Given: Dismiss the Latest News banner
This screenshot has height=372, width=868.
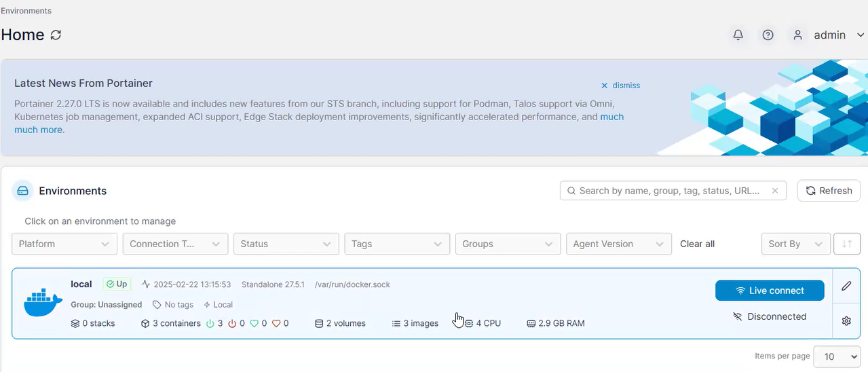Looking at the screenshot, I should pyautogui.click(x=620, y=86).
